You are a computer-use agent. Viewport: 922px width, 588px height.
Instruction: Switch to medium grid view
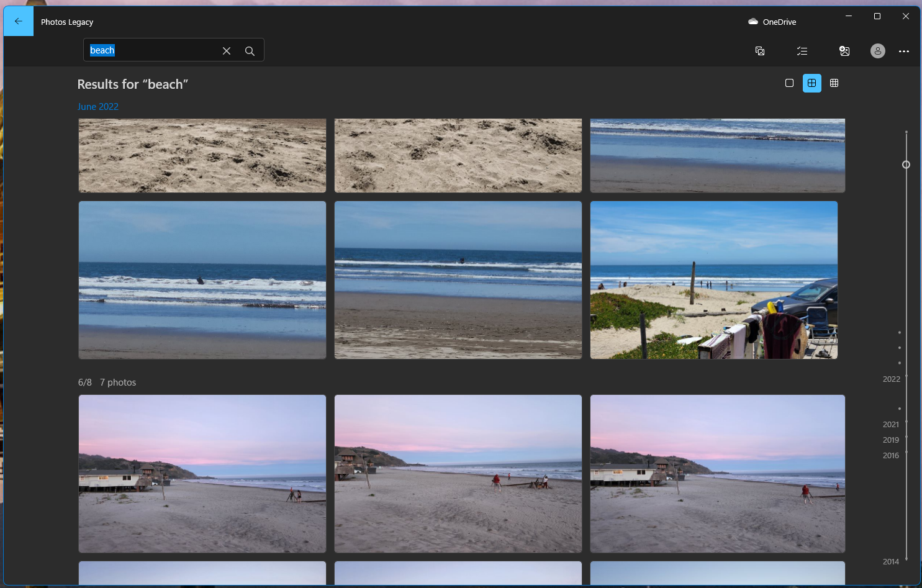[x=811, y=83]
